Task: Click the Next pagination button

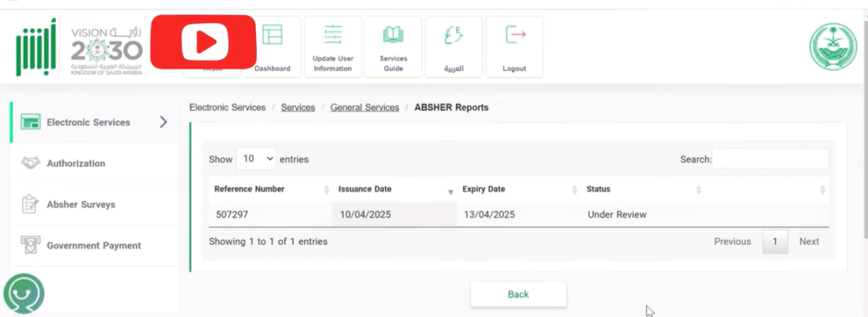Action: 809,242
